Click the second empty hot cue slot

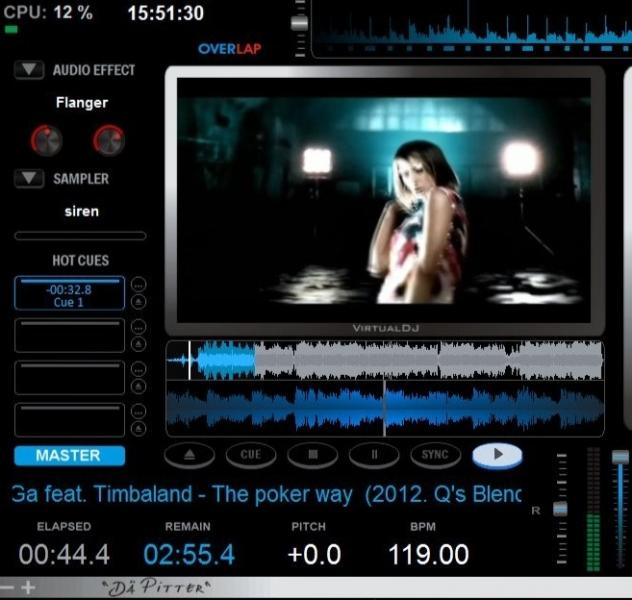[69, 335]
